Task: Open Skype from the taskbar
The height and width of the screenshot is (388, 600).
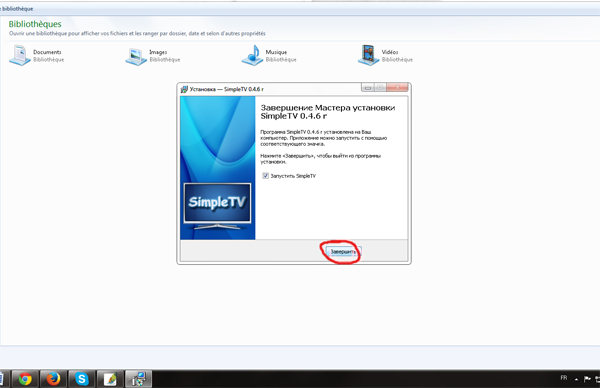Action: [x=82, y=379]
